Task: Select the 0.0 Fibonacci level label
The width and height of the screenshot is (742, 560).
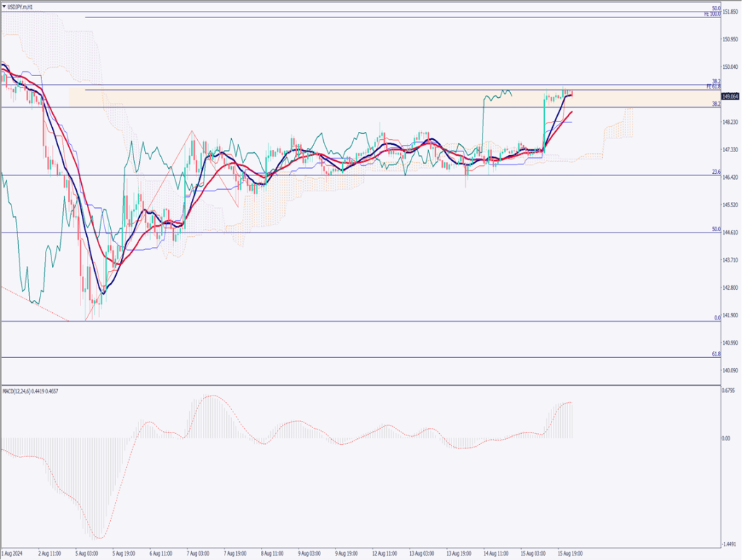Action: point(717,317)
